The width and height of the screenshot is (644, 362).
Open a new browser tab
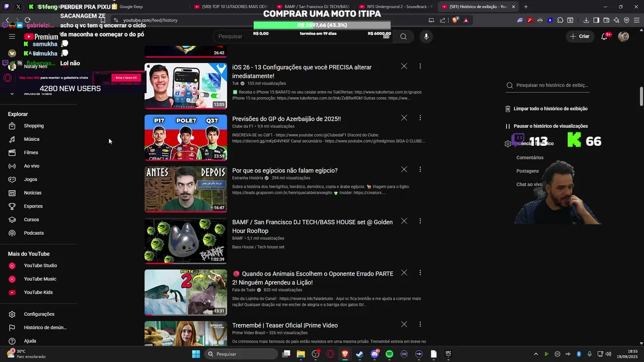[x=526, y=7]
